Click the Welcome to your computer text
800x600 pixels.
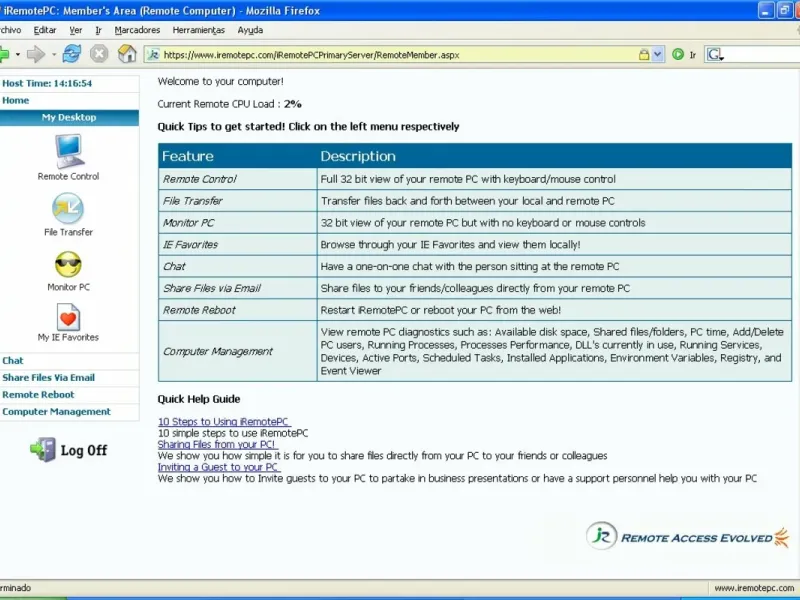click(x=220, y=82)
